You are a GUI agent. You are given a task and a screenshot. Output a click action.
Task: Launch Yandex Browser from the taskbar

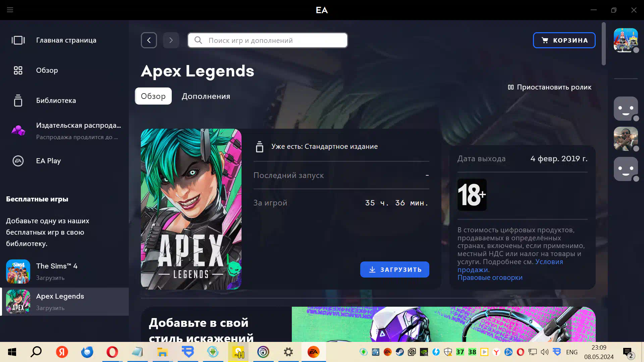click(x=62, y=352)
